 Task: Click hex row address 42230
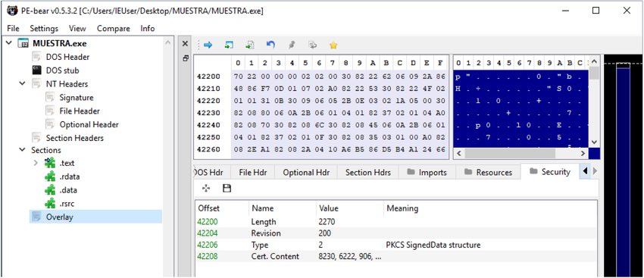208,113
